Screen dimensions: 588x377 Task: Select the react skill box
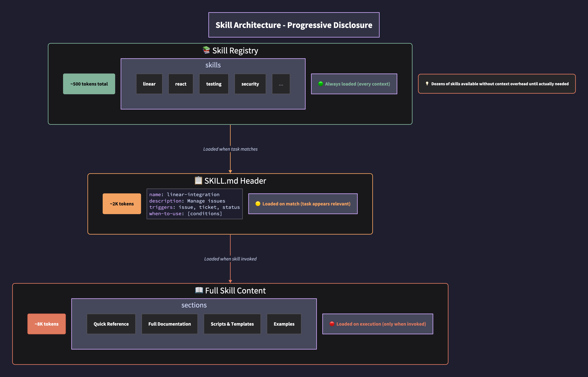[x=181, y=84]
